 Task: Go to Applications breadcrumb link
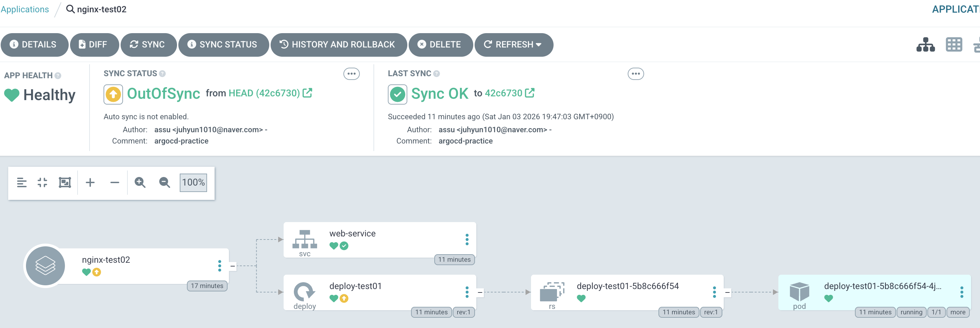[25, 9]
